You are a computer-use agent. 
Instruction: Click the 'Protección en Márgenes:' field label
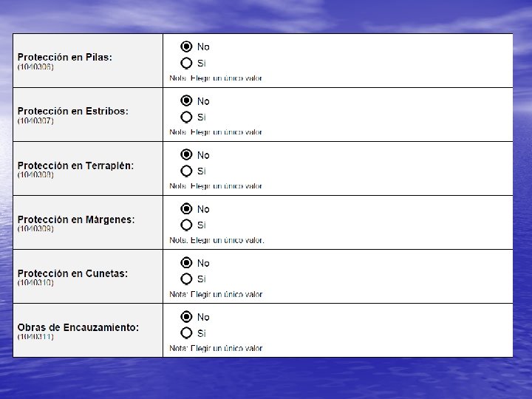tap(76, 219)
